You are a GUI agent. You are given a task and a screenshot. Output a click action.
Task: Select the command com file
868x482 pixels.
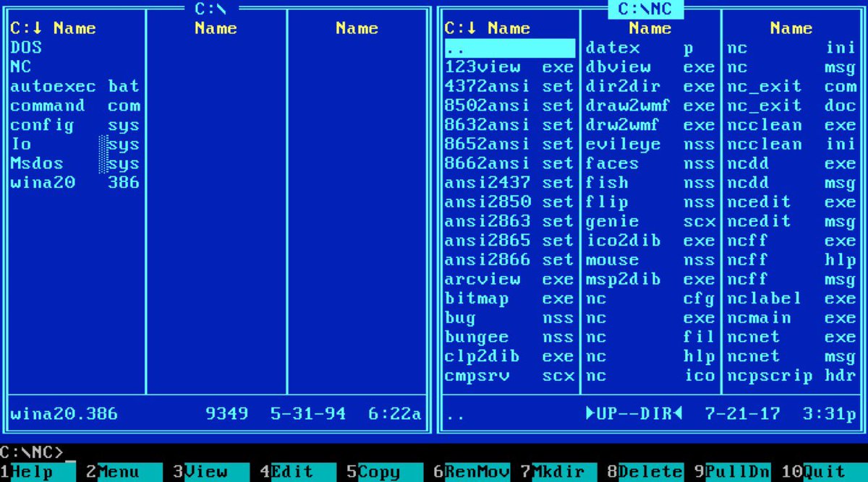75,106
